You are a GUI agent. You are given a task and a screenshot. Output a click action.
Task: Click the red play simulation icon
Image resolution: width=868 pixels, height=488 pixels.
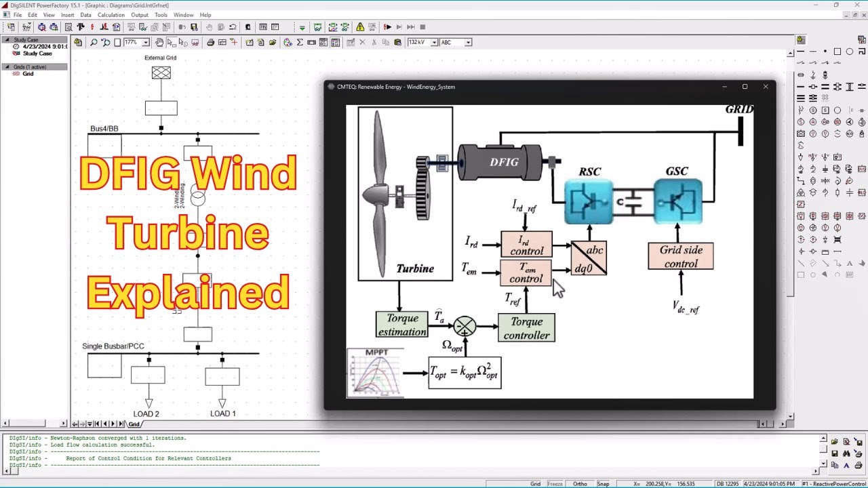click(388, 27)
